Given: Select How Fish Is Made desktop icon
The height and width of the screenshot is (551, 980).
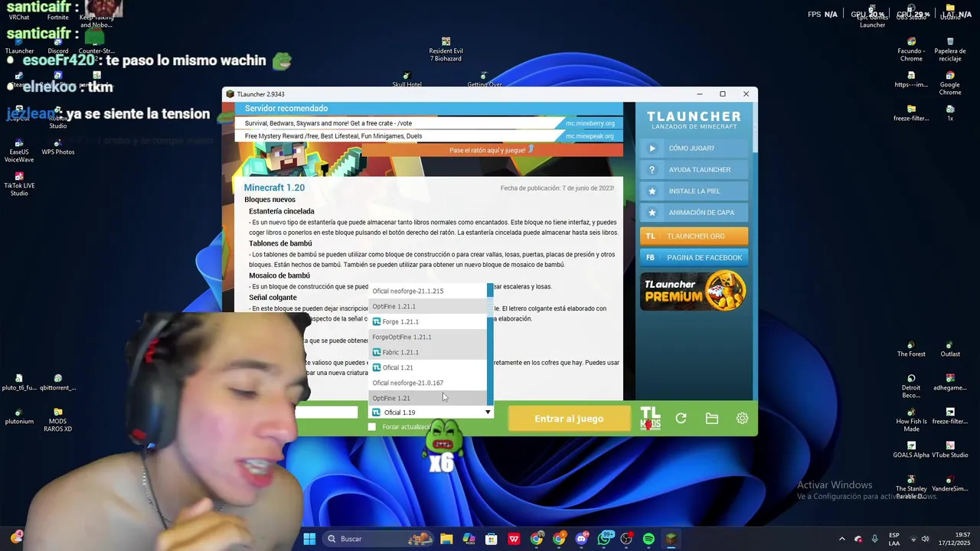Looking at the screenshot, I should click(x=911, y=421).
